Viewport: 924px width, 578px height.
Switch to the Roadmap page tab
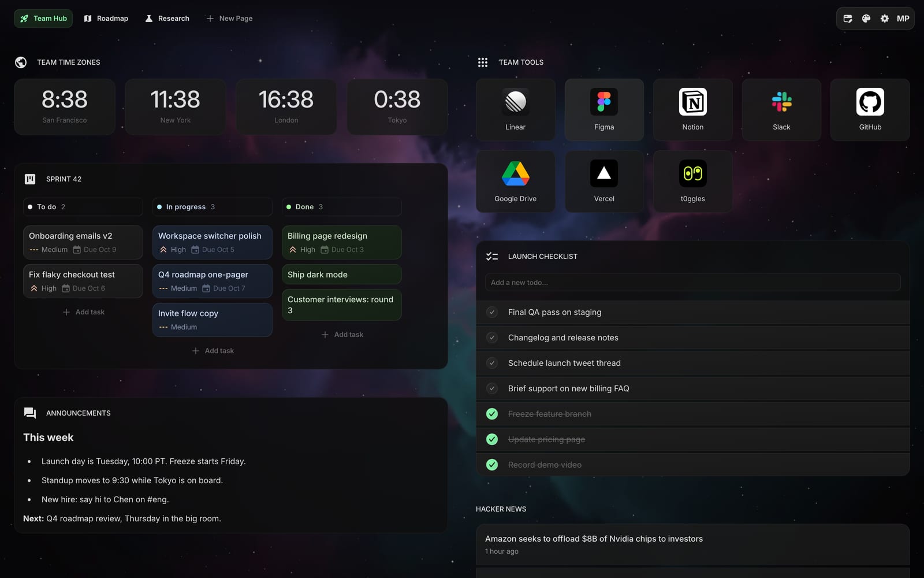(106, 18)
